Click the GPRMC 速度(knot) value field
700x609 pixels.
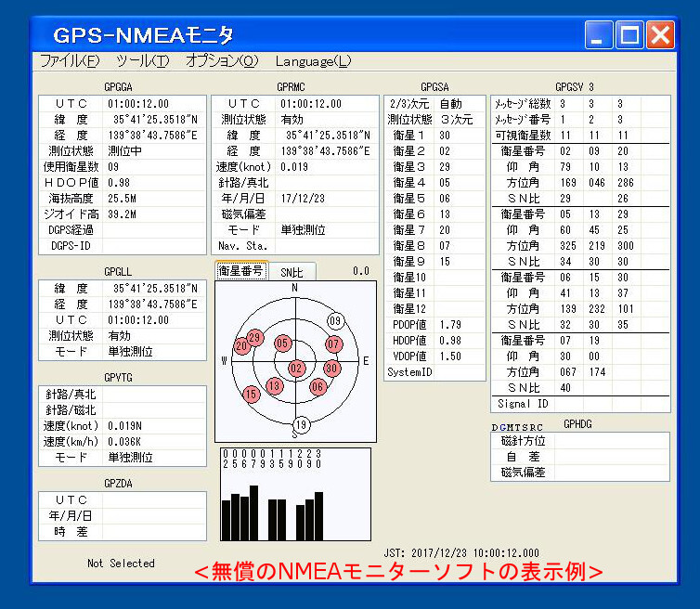click(x=327, y=167)
